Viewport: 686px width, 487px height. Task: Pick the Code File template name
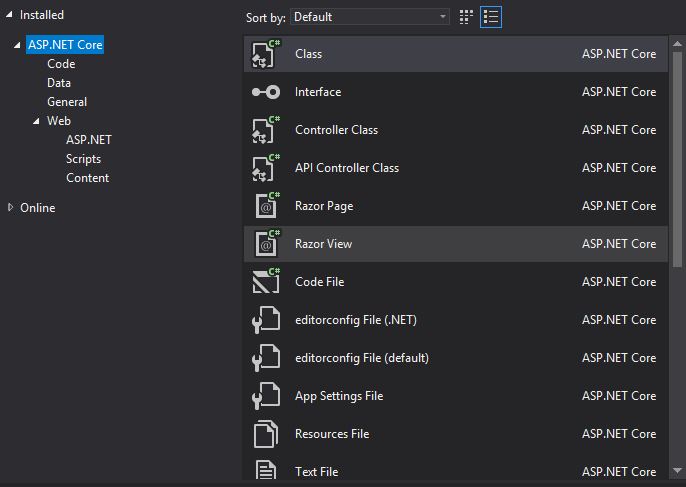coord(319,282)
